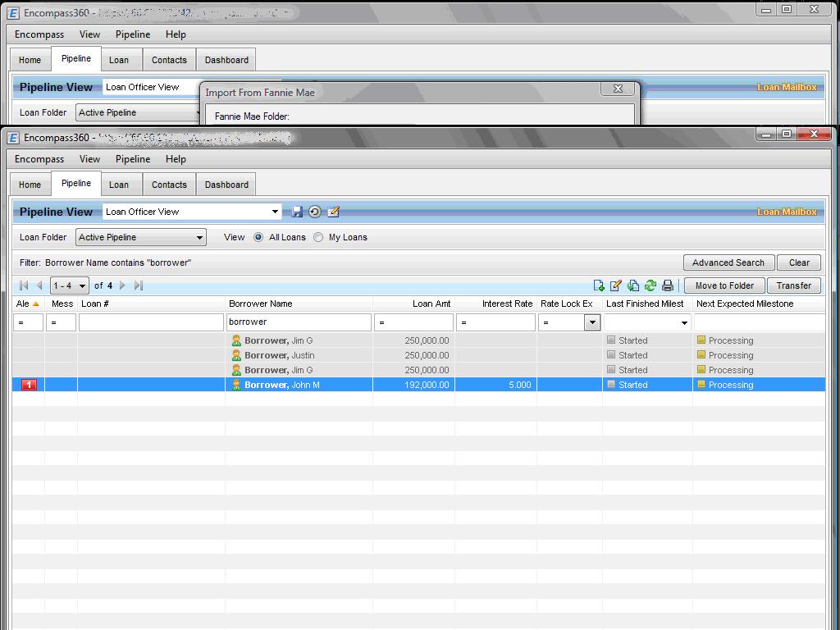840x630 pixels.
Task: Open the Active Pipeline dropdown in the back window
Action: (x=138, y=112)
